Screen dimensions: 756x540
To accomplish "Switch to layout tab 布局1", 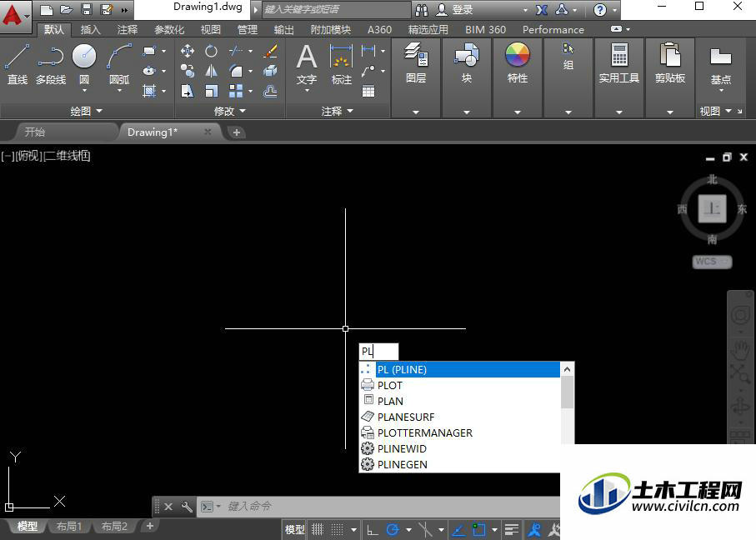I will tap(69, 526).
